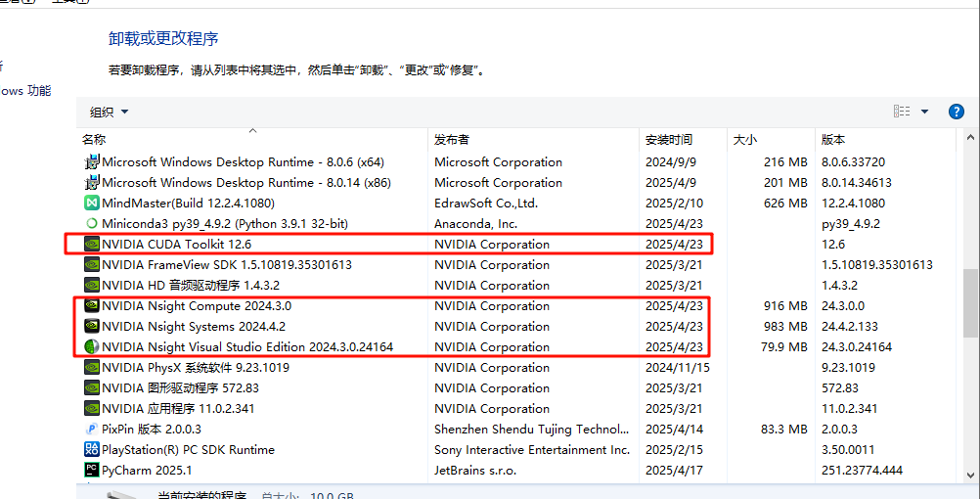
Task: Click size value 916 MB
Action: (x=785, y=306)
